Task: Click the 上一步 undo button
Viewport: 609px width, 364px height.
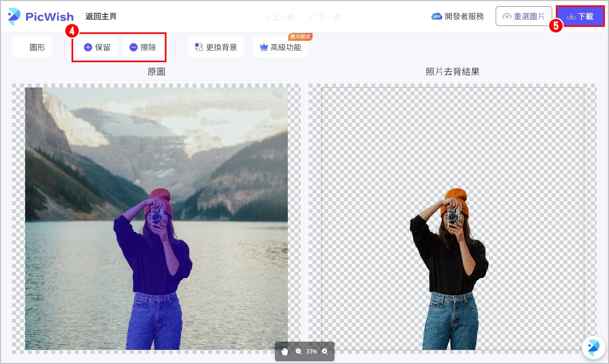Action: tap(278, 17)
